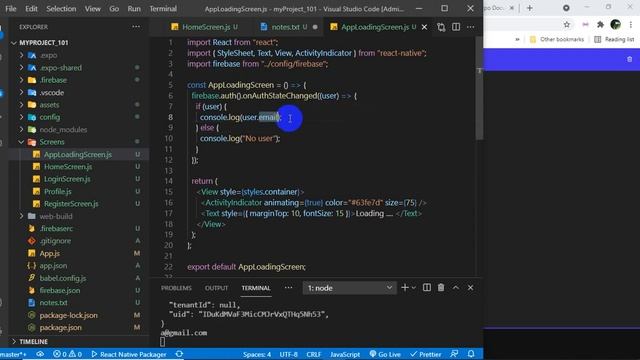Open the File menu
This screenshot has height=360, width=640.
click(x=11, y=9)
